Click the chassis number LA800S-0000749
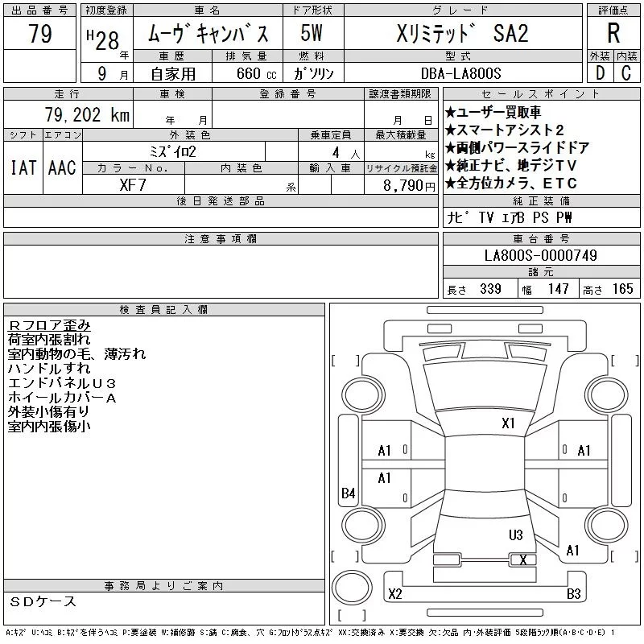Viewport: 644px width, 644px height. [540, 255]
